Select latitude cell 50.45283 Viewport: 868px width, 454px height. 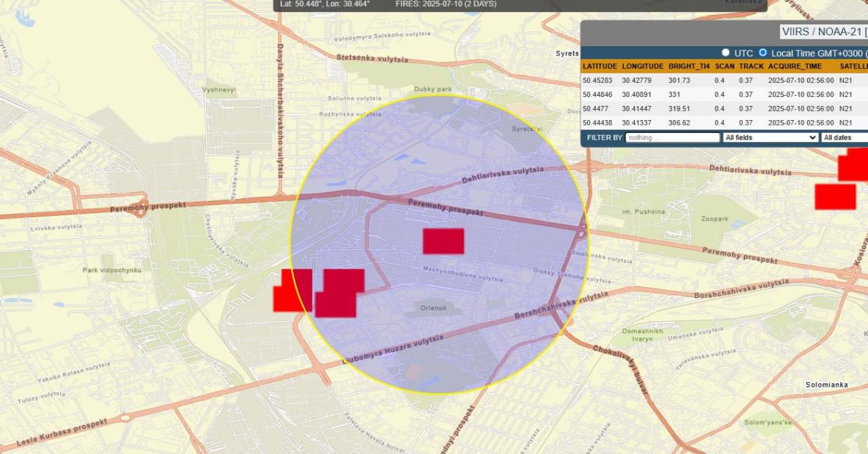(597, 80)
